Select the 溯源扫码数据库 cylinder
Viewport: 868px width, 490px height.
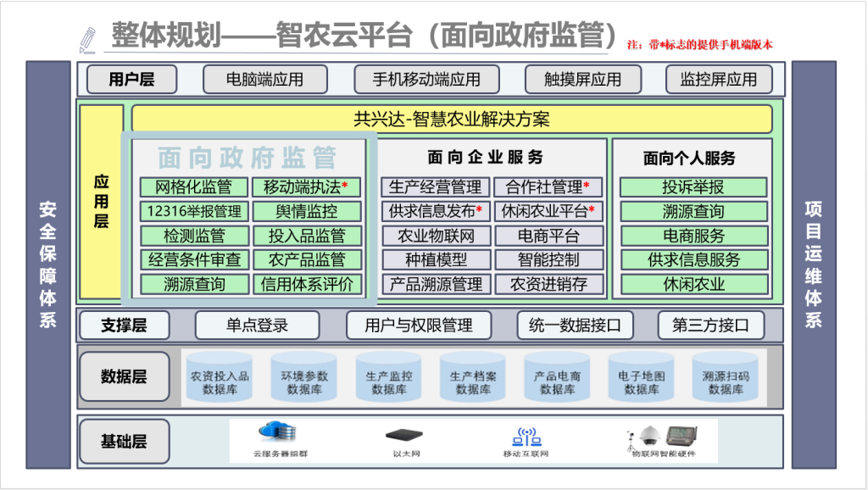(726, 376)
